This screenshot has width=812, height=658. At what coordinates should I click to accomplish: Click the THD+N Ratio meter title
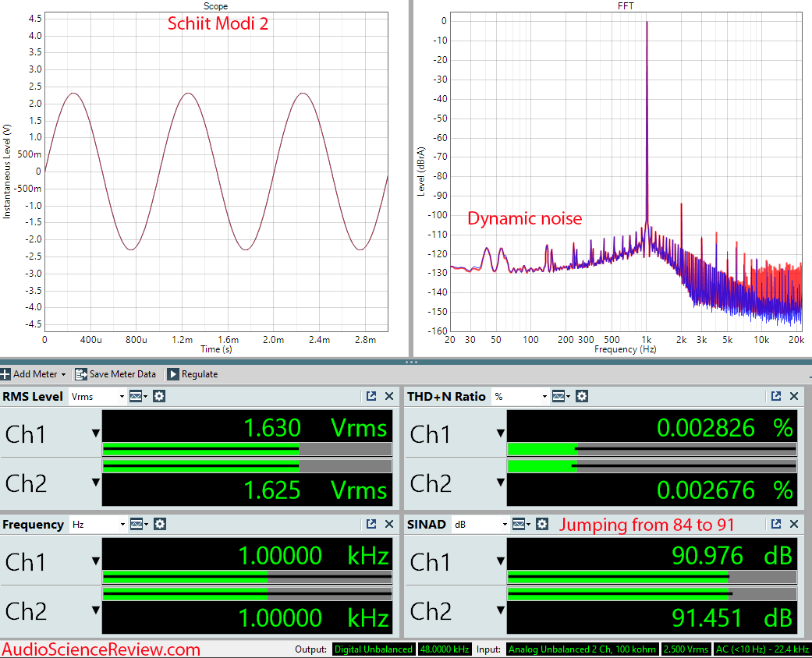[446, 397]
